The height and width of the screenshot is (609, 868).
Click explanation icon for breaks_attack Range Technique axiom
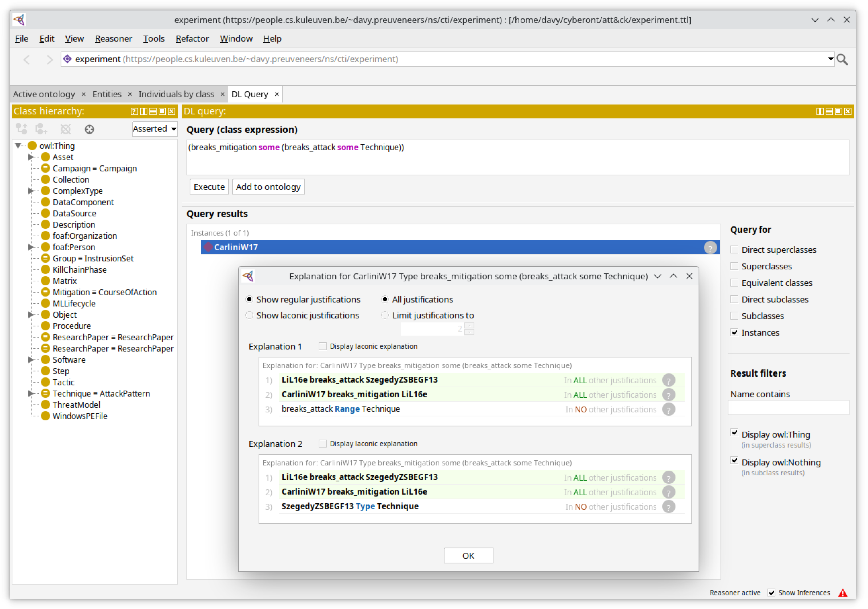668,410
